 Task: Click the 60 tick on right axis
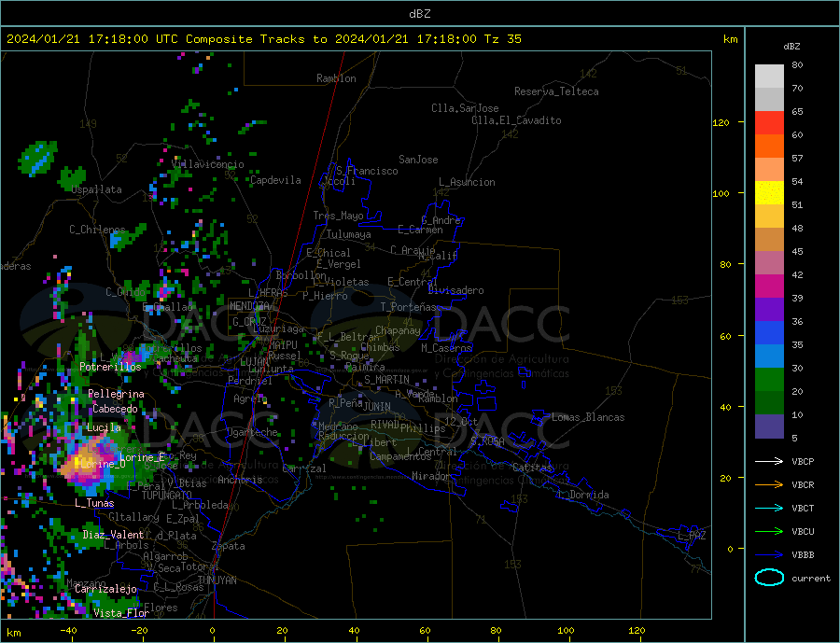pos(725,337)
